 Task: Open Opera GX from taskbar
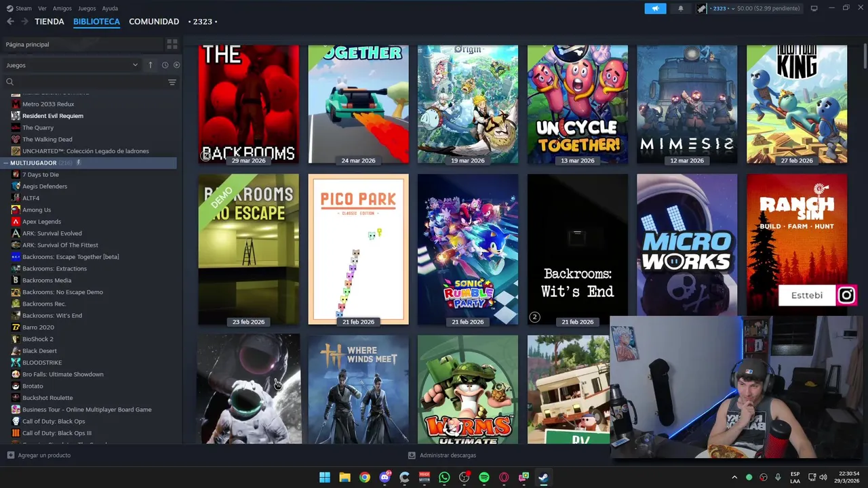tap(504, 477)
